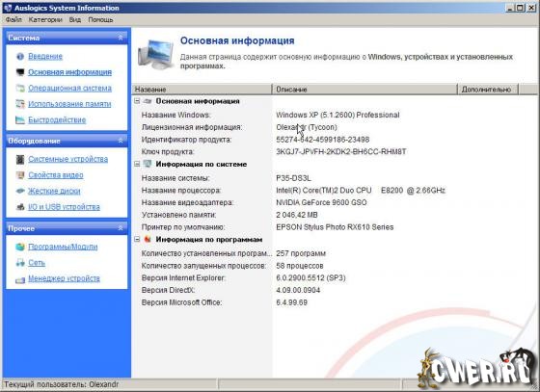Click the chip icon beside Системные устройства
The width and height of the screenshot is (540, 392).
coord(20,159)
